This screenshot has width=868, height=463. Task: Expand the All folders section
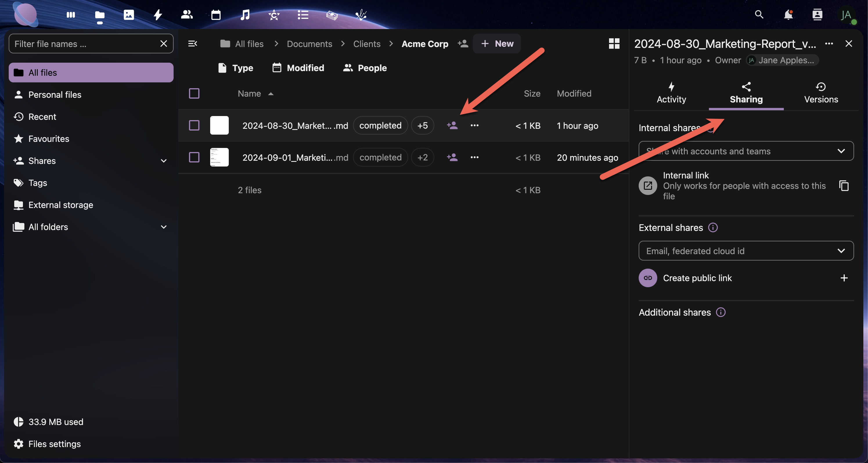tap(164, 227)
